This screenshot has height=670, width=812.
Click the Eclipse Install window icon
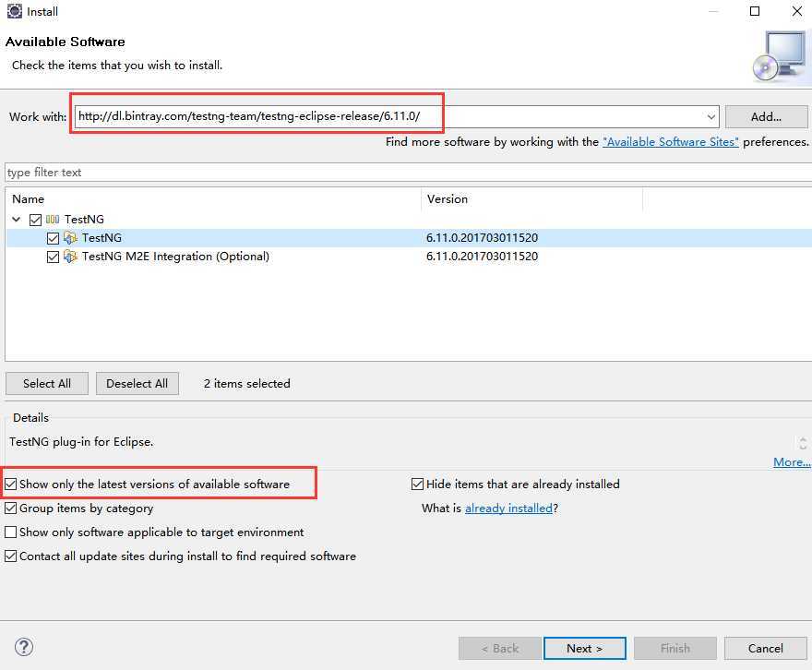coord(15,11)
